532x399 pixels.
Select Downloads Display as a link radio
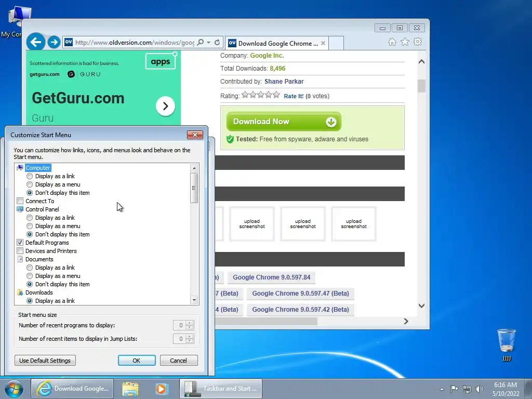click(30, 301)
